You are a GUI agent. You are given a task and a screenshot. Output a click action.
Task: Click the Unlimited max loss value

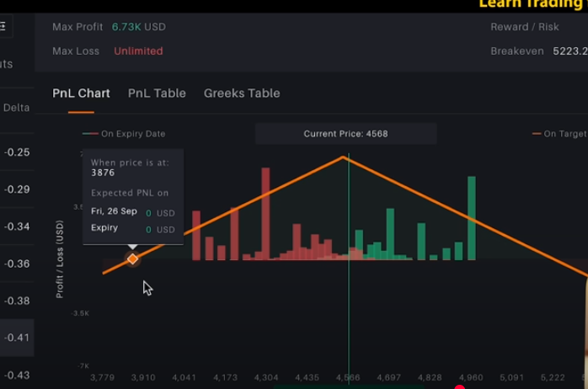pos(138,51)
